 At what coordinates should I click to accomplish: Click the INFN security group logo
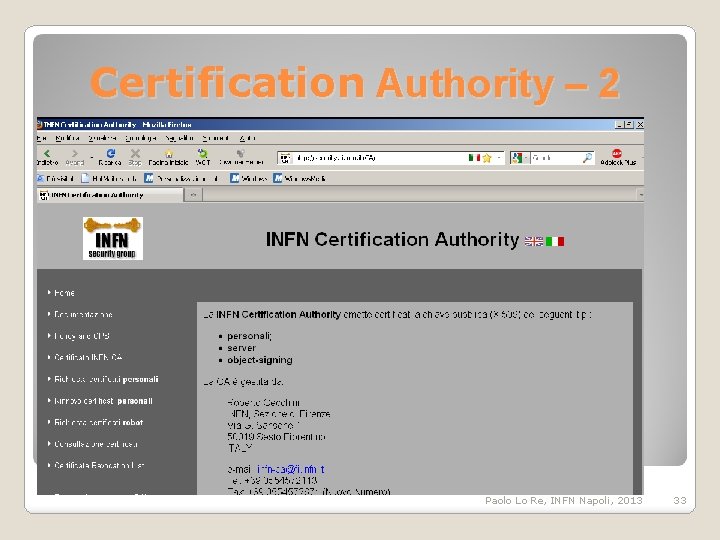tap(113, 238)
